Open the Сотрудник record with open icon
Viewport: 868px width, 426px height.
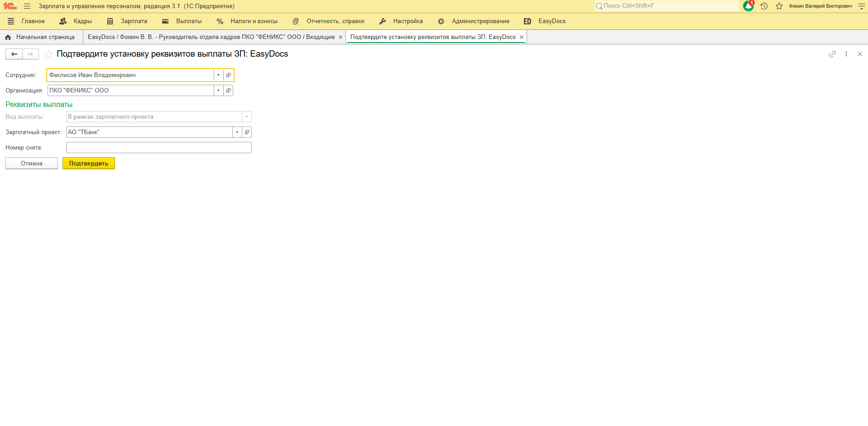click(x=229, y=75)
